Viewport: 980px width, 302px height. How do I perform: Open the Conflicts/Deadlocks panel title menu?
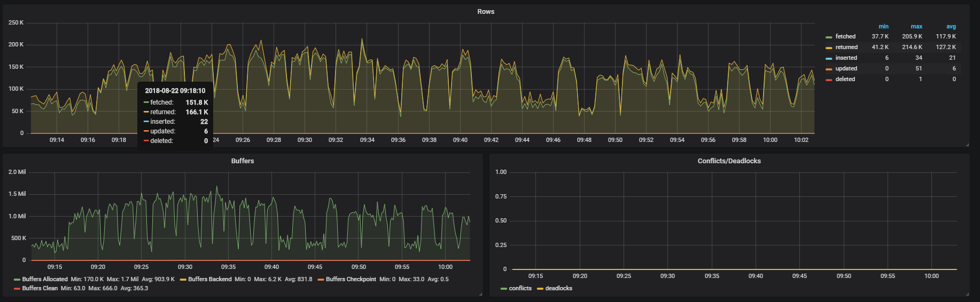729,161
